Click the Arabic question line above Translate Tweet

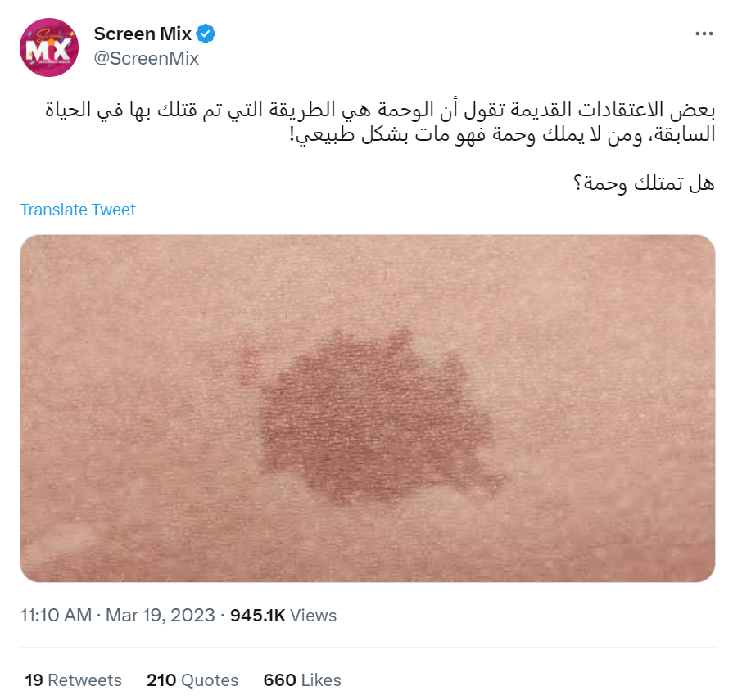tap(645, 183)
